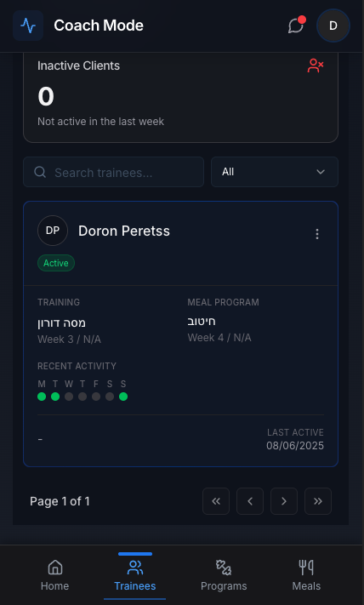Click the activity pulse logo icon
The width and height of the screenshot is (364, 605).
(28, 26)
